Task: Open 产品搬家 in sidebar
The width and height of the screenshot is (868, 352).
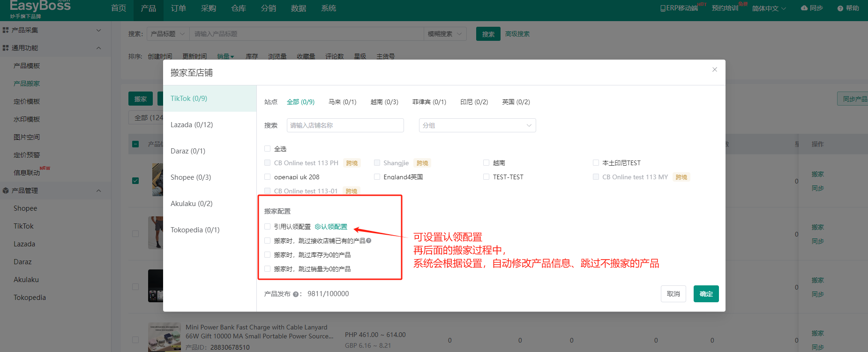Action: coord(27,84)
